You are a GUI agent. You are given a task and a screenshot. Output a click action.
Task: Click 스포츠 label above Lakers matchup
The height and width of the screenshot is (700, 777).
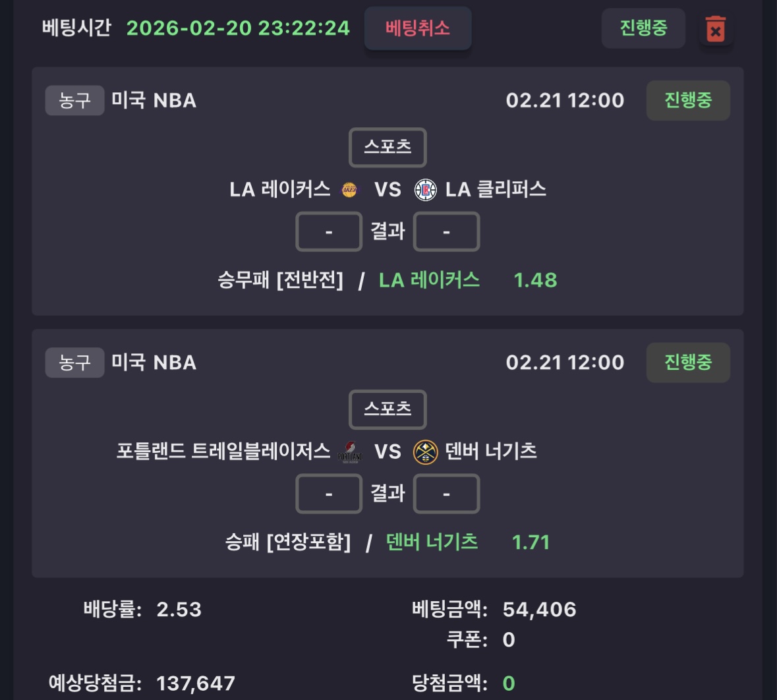coord(388,147)
